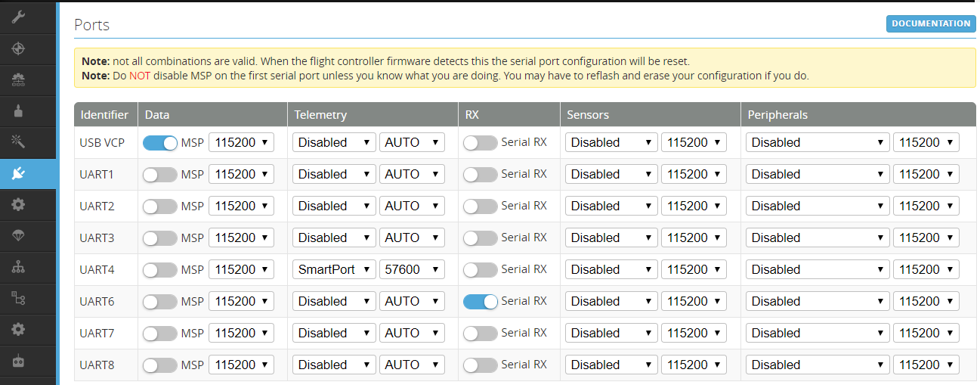Enable Serial RX toggle for UART1

(480, 174)
